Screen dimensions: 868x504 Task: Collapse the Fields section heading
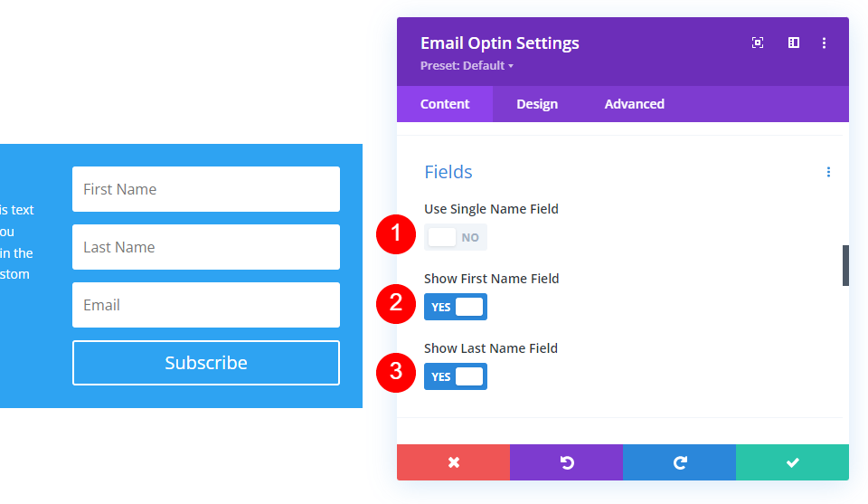pos(448,172)
